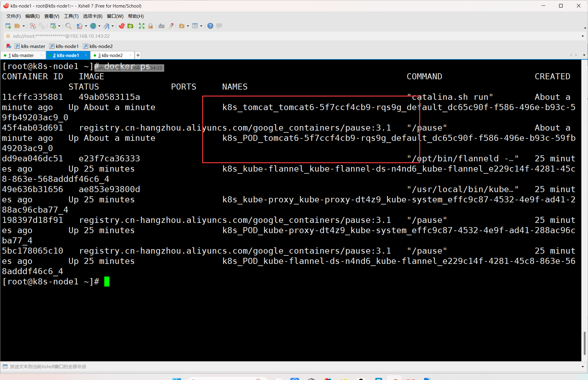Open the session tab list dropdown arrow

(x=584, y=55)
